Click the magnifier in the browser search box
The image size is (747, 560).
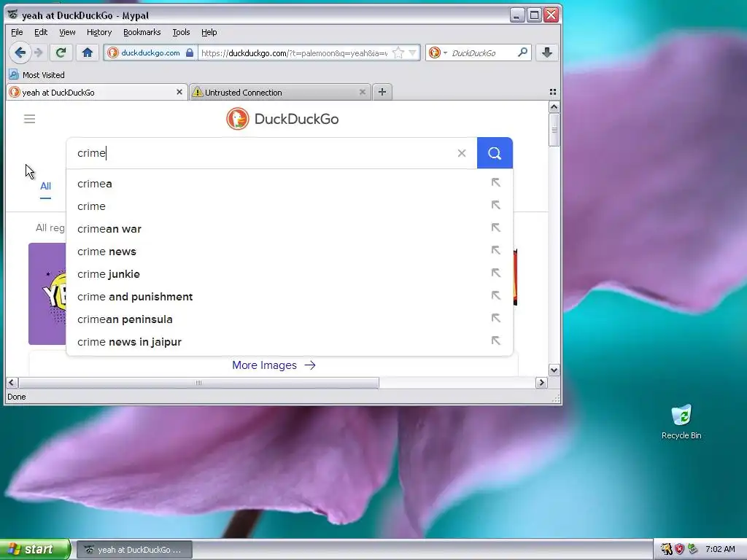(x=522, y=52)
